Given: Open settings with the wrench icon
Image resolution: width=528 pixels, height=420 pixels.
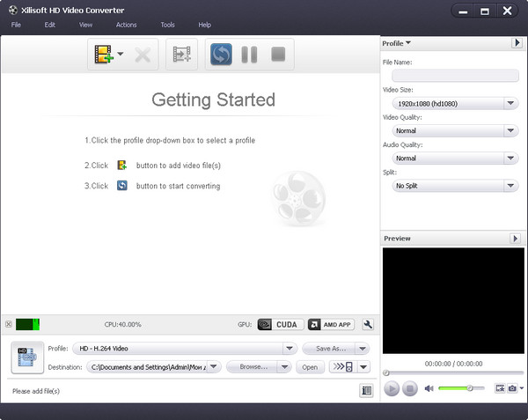Looking at the screenshot, I should 368,324.
